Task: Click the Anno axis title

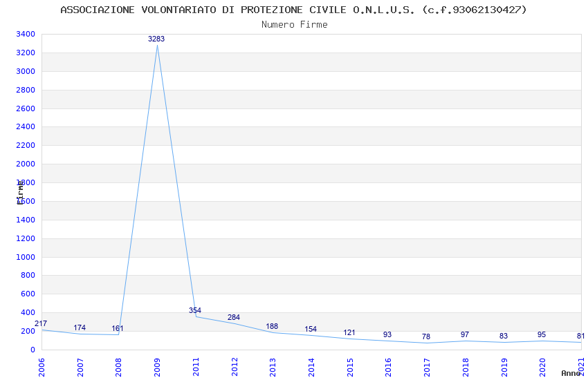Action: coord(571,373)
